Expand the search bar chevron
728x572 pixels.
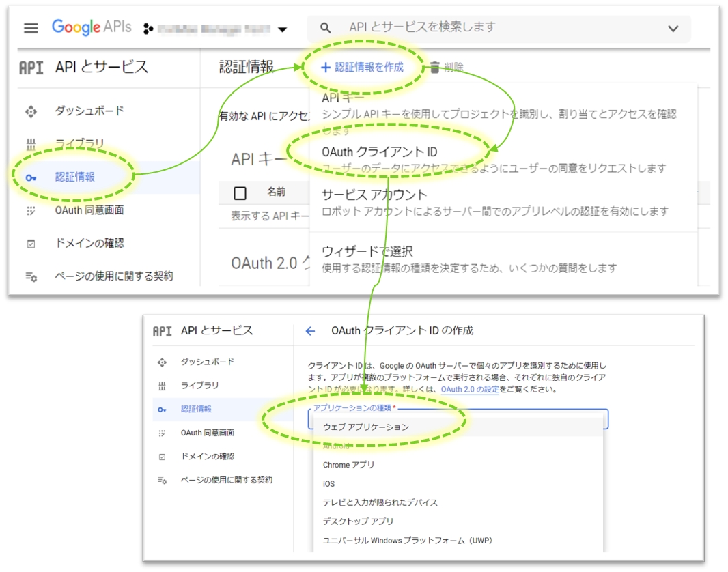673,29
